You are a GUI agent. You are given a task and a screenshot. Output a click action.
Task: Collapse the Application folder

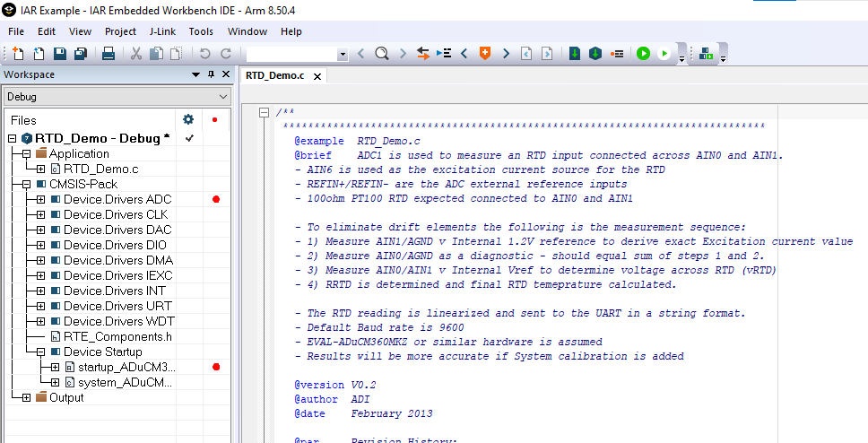point(26,153)
